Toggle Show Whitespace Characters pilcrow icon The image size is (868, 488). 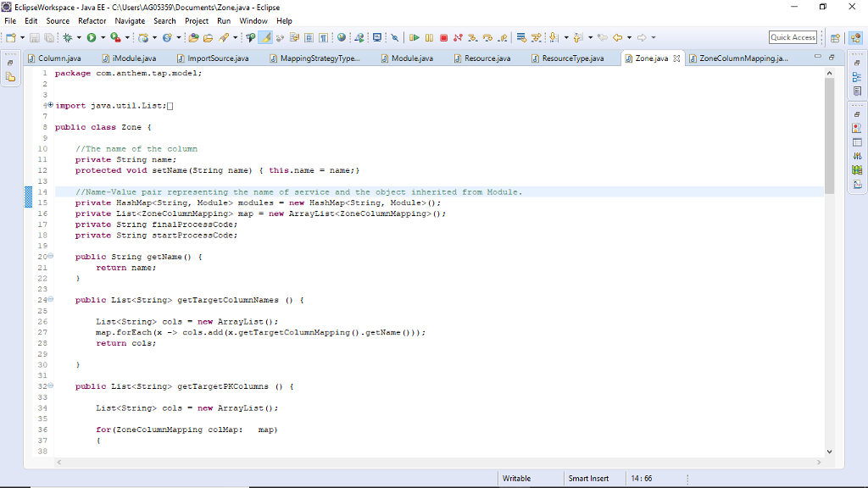323,37
